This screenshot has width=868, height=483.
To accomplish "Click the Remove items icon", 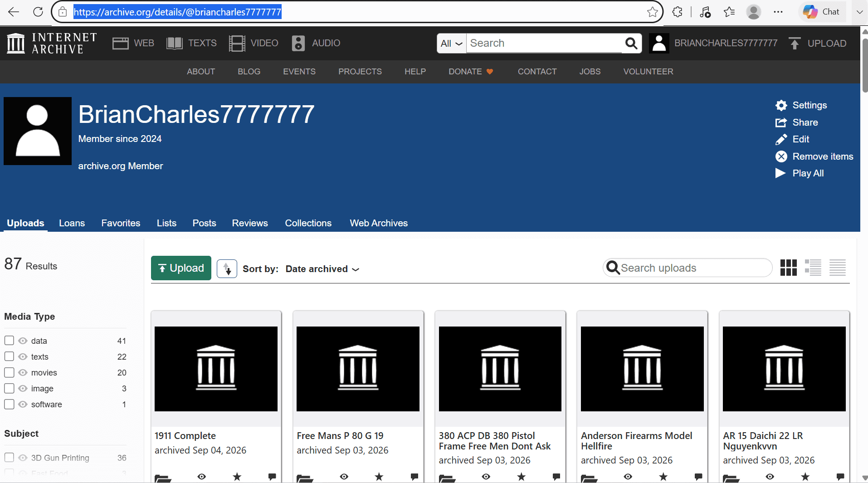I will coord(781,156).
